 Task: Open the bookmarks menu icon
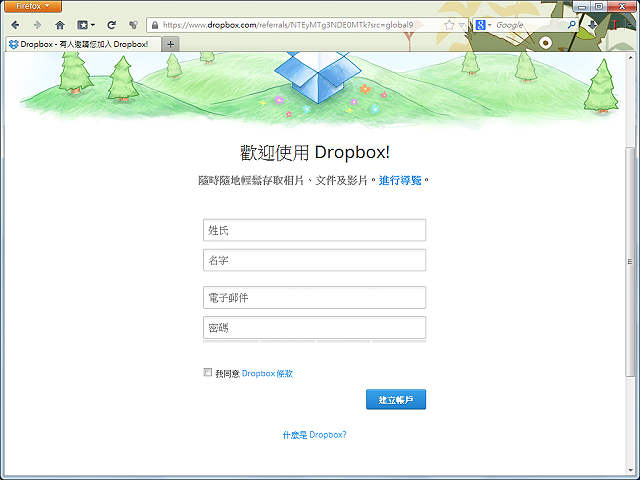click(x=86, y=25)
